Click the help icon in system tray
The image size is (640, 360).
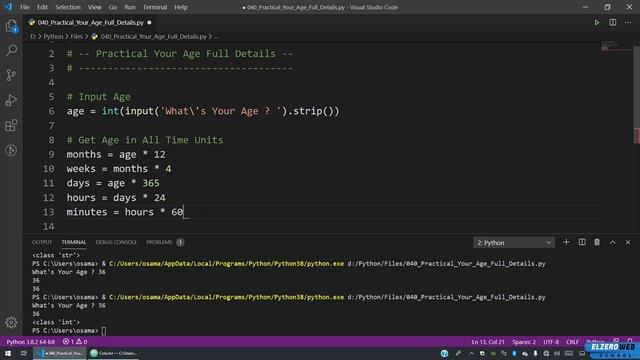[x=444, y=353]
